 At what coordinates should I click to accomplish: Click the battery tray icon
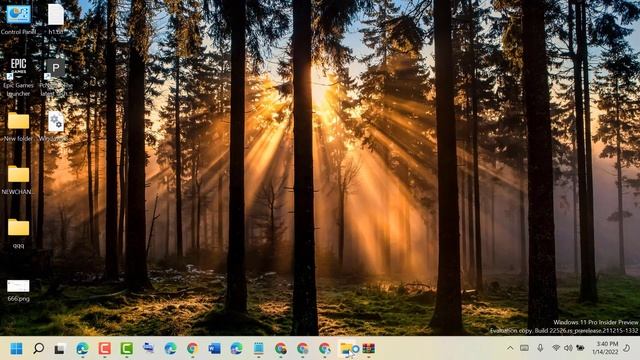(x=580, y=348)
